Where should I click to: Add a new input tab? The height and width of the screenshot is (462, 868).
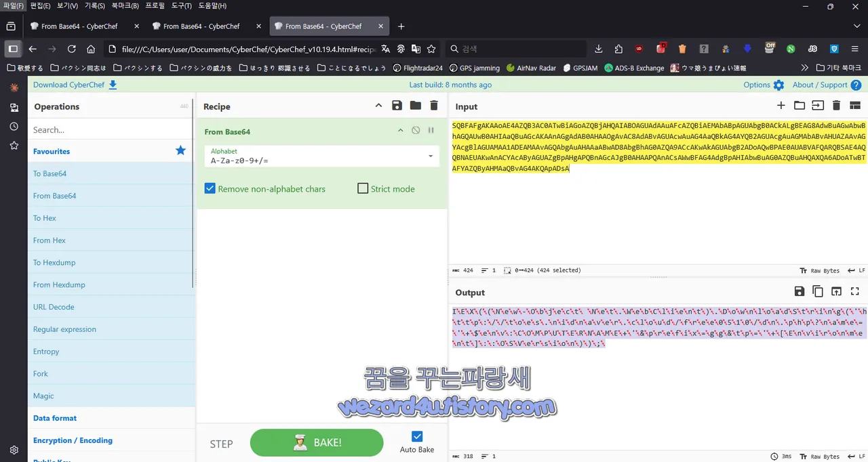pyautogui.click(x=781, y=106)
